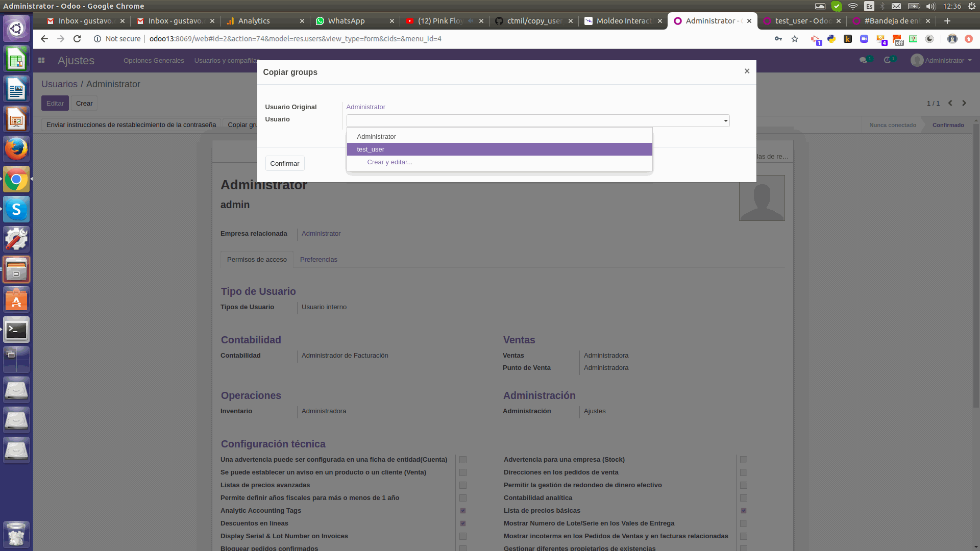Open LibreOffice Writer from the dock
Viewport: 980px width, 551px height.
click(16, 89)
